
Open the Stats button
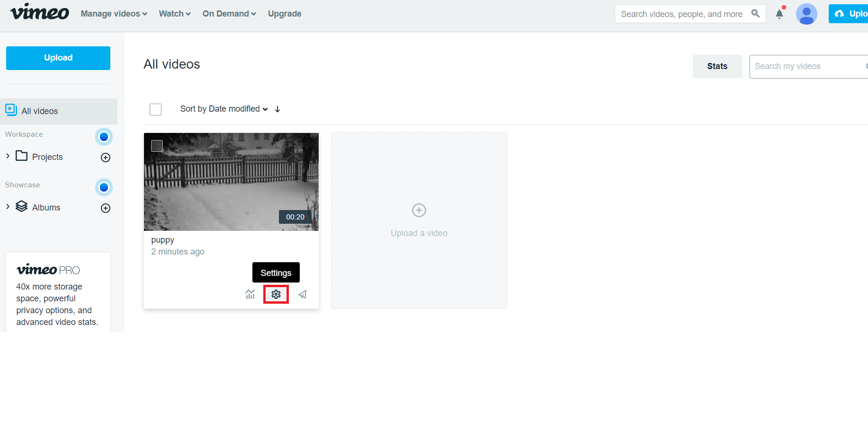click(717, 66)
